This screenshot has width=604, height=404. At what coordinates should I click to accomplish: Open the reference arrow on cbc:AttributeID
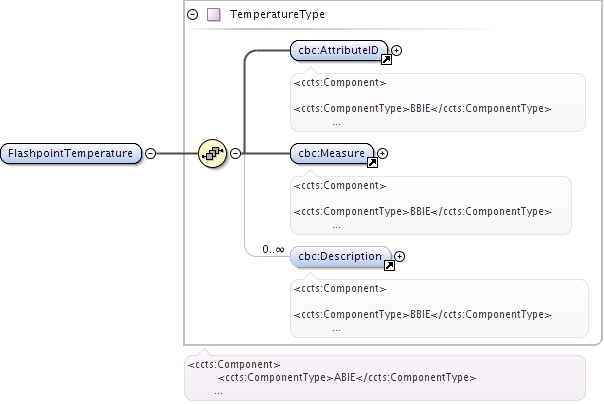click(x=386, y=60)
